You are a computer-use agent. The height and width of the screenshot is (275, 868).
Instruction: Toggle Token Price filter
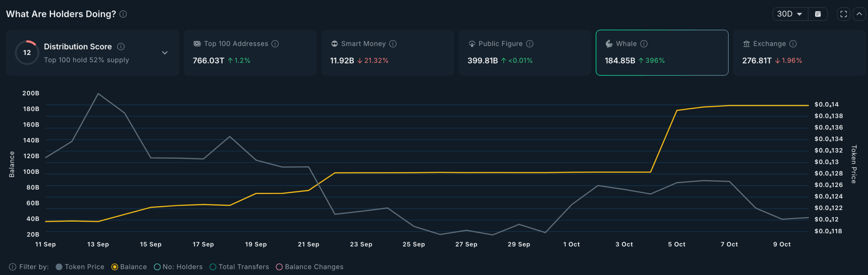click(80, 267)
